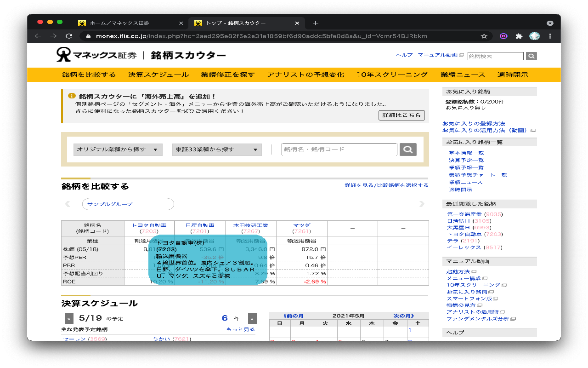
Task: Open the スマートフォン版 manual video link
Action: pyautogui.click(x=469, y=299)
